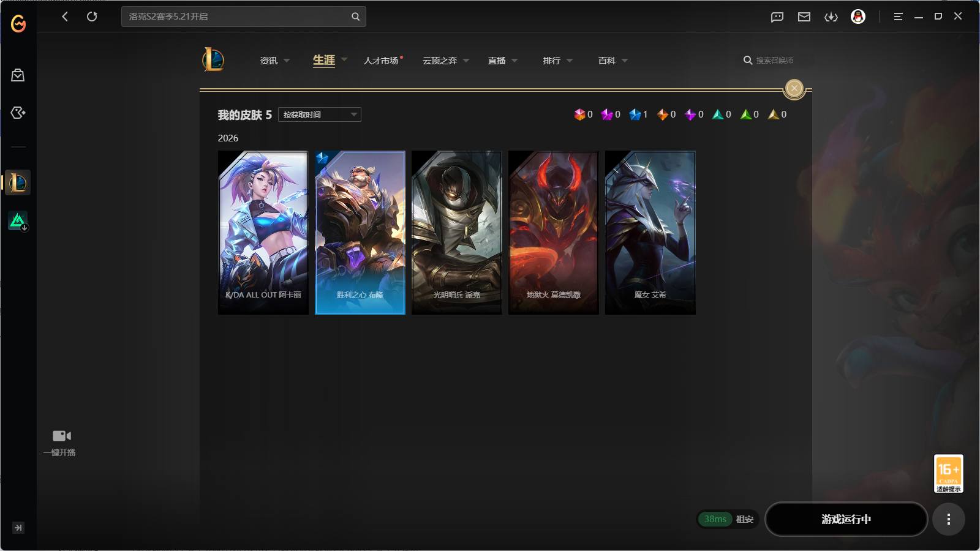Screen dimensions: 980x551
Task: Click the teal triangle gem counter
Action: click(718, 114)
